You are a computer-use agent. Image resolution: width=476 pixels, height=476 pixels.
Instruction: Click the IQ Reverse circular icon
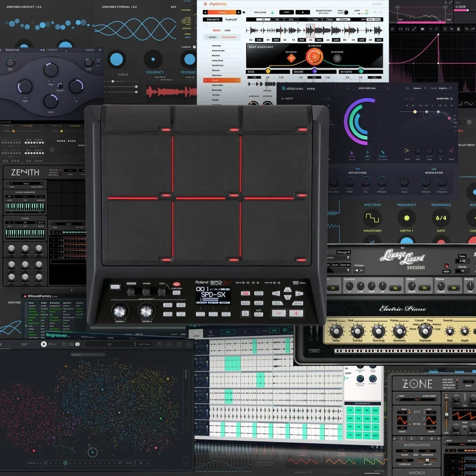337,58
